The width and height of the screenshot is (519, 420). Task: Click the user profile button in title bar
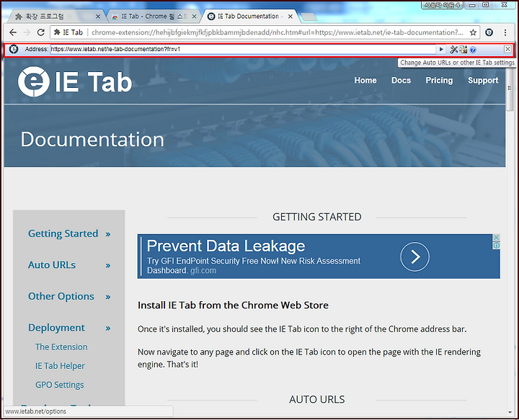click(x=442, y=5)
